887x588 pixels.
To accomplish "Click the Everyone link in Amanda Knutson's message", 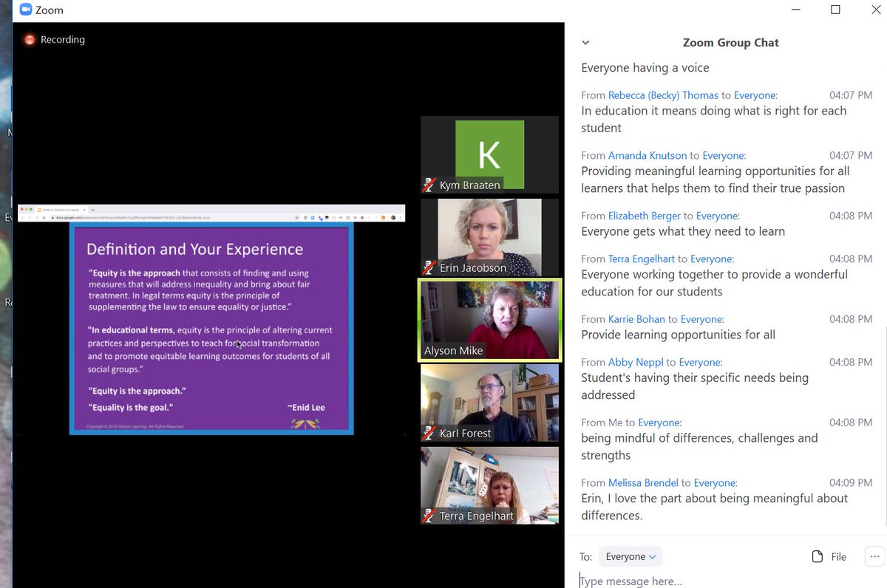I will pyautogui.click(x=724, y=155).
